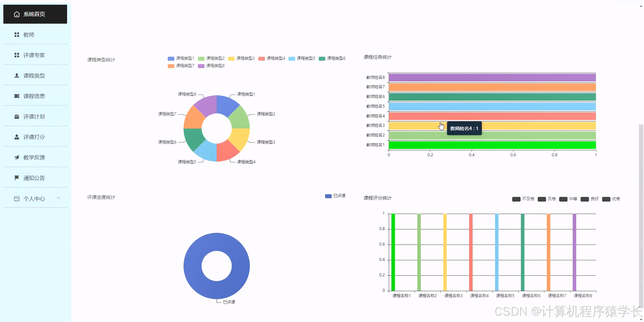Click the blue 课程类型1 pie slice
Viewport: 644px width, 322px height.
tap(226, 105)
